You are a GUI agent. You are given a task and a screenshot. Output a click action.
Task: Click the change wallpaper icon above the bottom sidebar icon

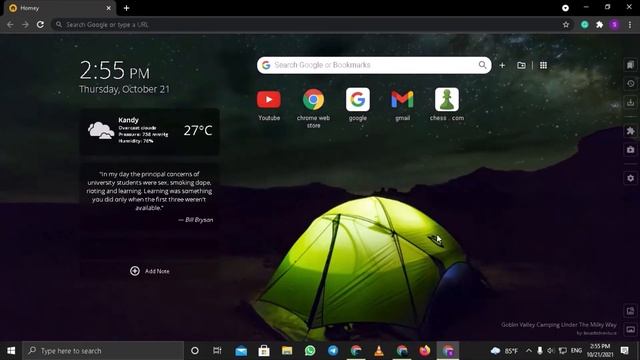pyautogui.click(x=630, y=311)
